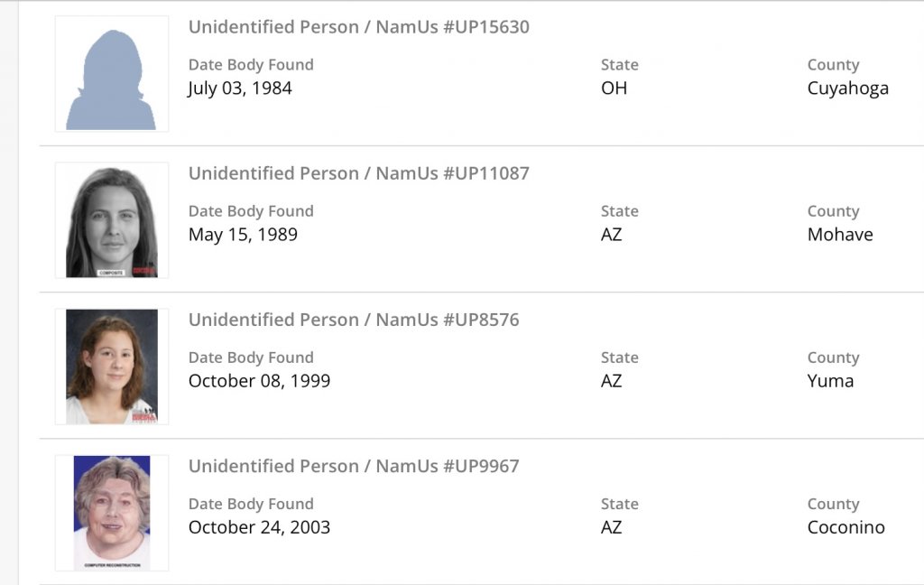The image size is (924, 585).
Task: Select the Yuma county value
Action: pos(830,381)
